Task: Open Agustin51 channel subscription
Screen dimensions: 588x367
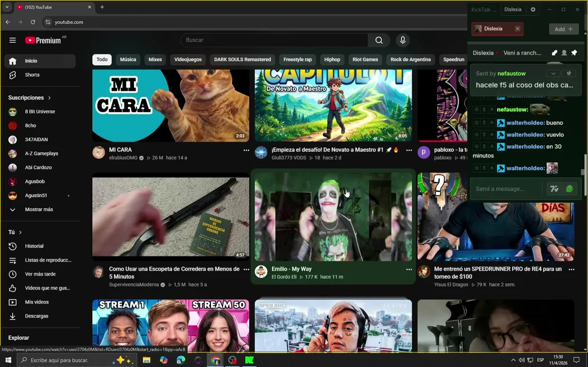Action: (x=40, y=196)
